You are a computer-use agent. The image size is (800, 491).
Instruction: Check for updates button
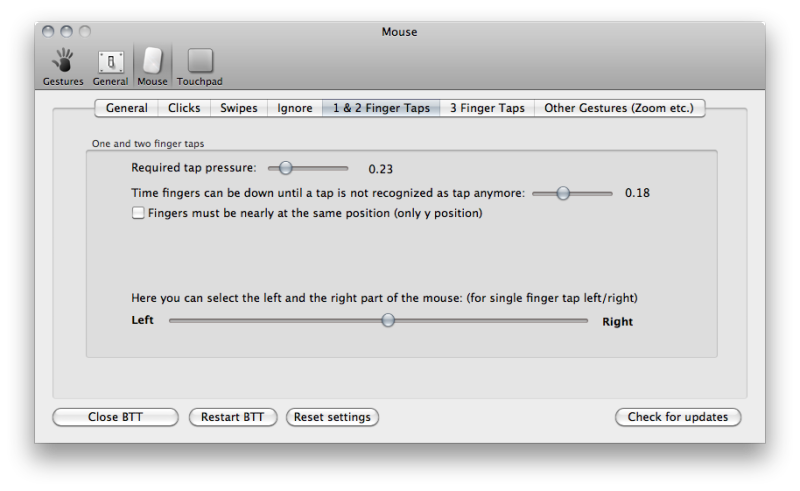678,417
